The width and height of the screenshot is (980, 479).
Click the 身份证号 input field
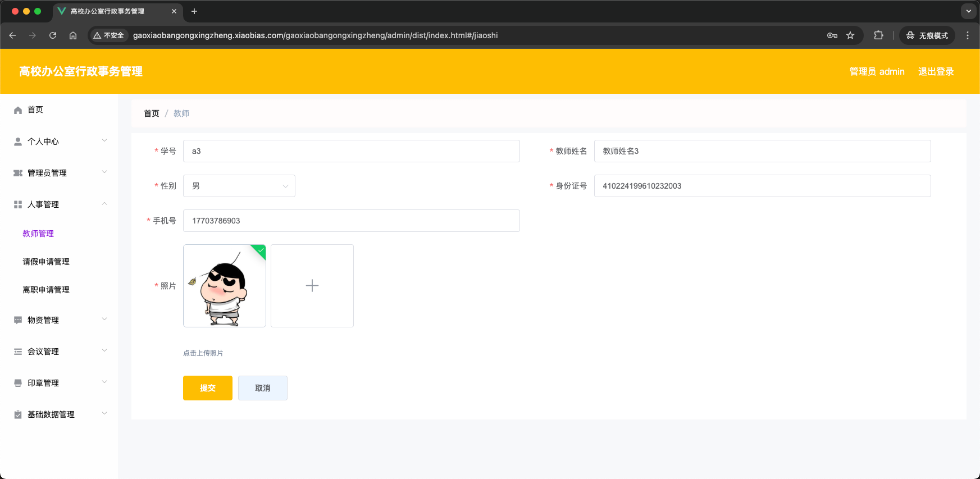point(763,186)
